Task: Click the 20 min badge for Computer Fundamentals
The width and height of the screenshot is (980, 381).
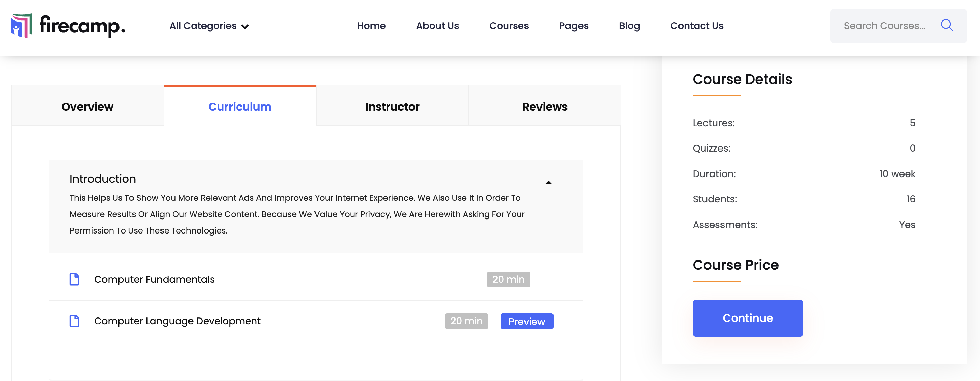Action: pos(508,280)
